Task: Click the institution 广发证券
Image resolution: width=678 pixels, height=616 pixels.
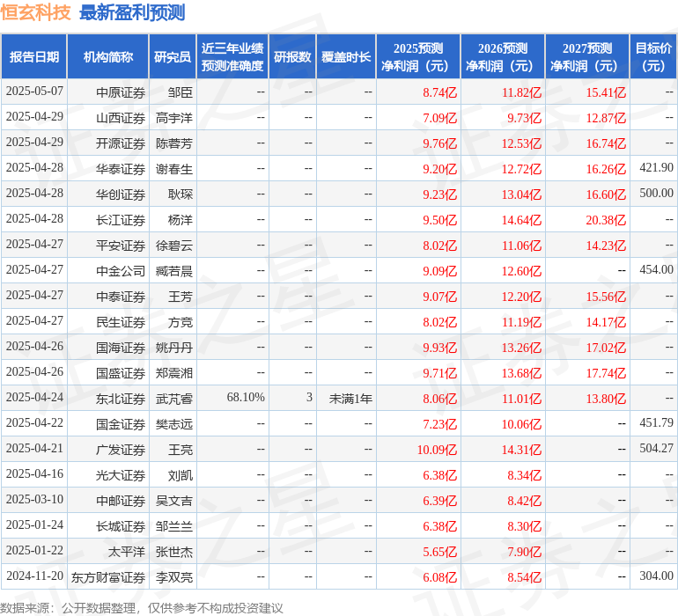Action: (121, 450)
